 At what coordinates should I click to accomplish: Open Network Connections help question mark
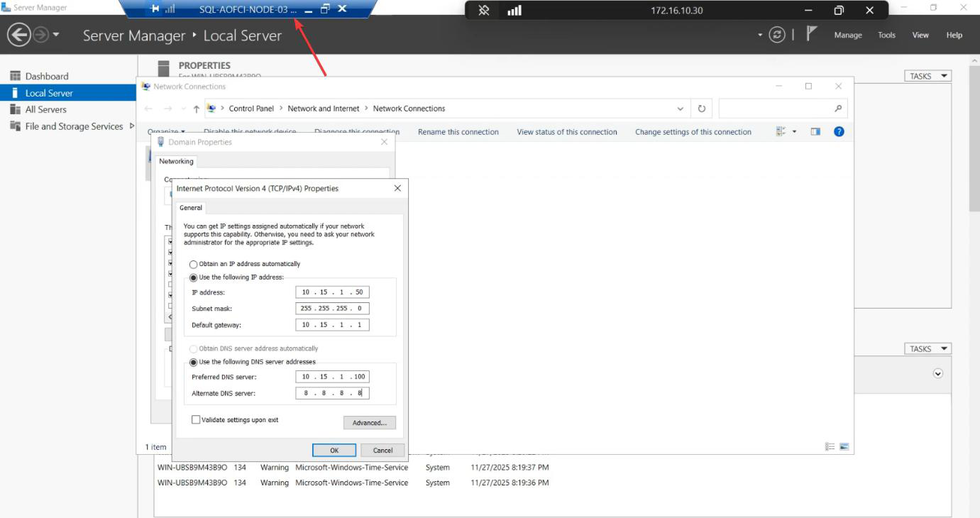839,132
